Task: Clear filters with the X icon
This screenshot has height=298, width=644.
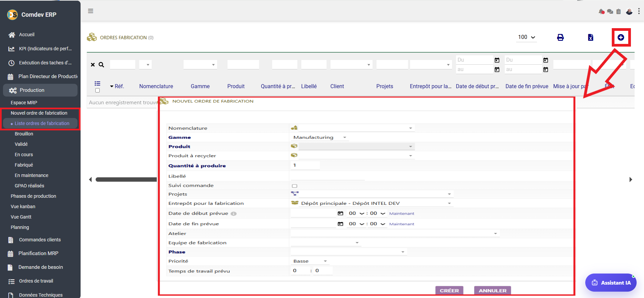Action: click(x=93, y=65)
